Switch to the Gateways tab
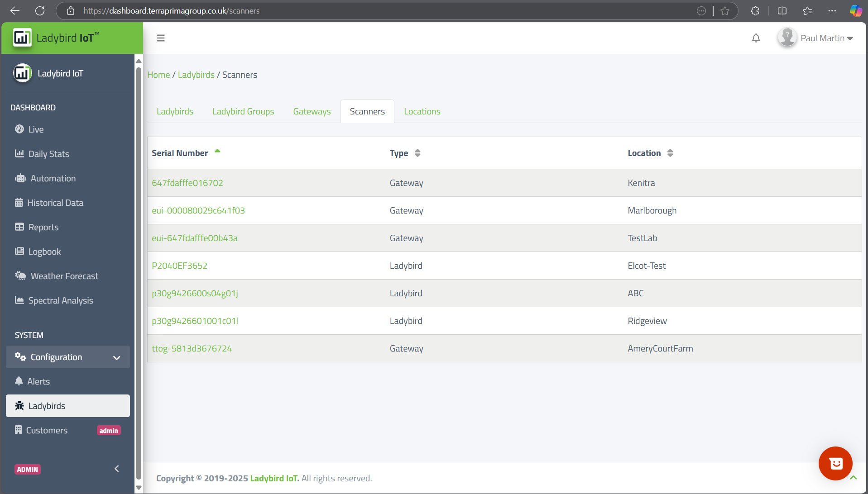Screen dimensions: 868x494 (x=312, y=111)
